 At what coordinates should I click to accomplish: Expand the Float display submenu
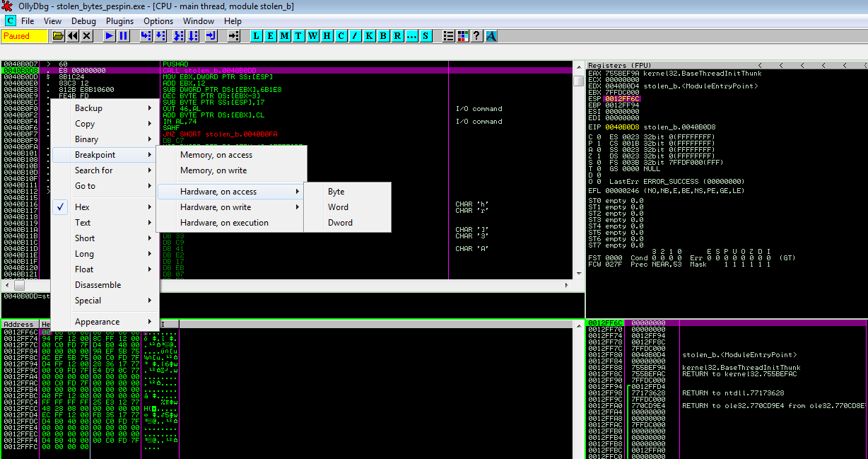coord(105,269)
